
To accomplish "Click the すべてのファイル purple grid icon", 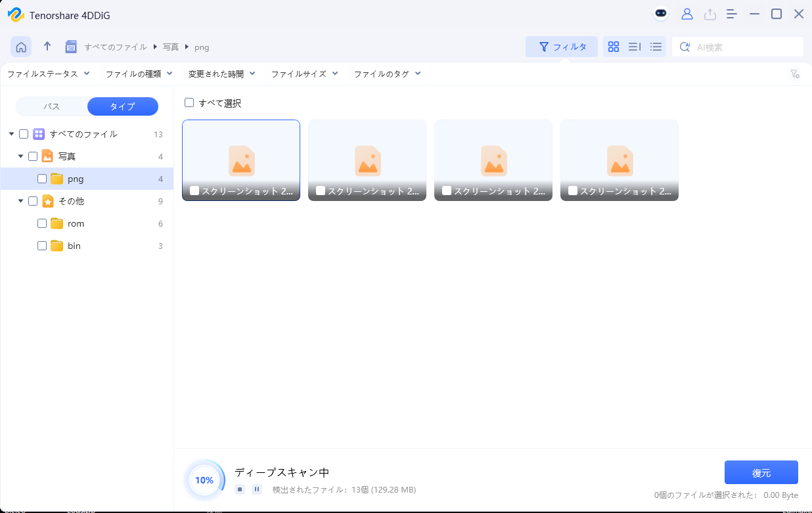I will pos(39,134).
